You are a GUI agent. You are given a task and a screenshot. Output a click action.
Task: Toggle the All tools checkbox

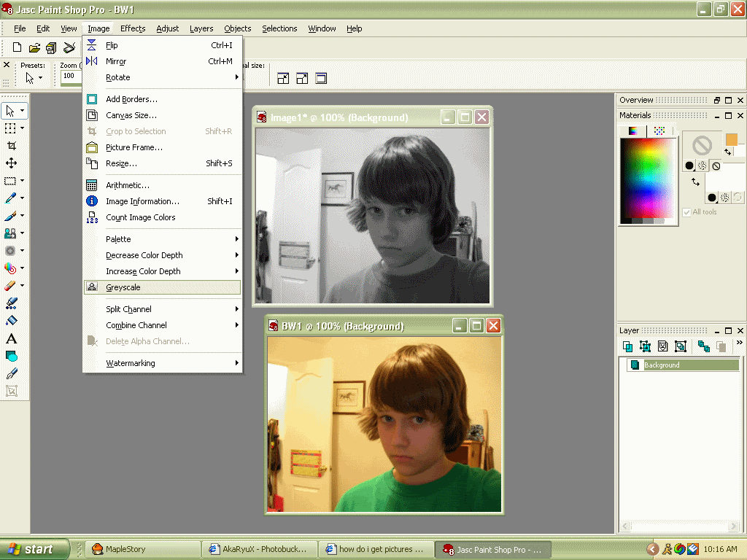tap(686, 212)
